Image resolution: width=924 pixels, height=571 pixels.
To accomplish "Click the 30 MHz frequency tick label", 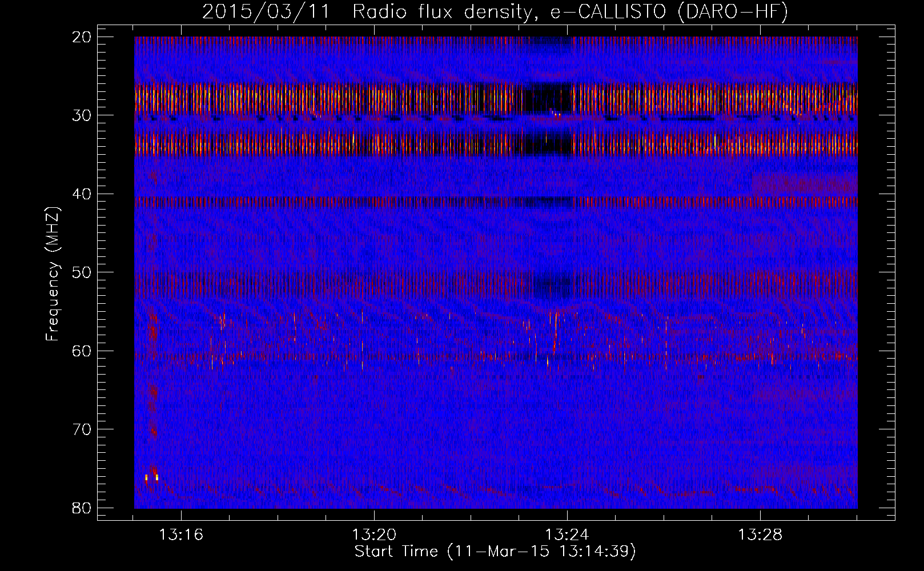I will (x=82, y=115).
